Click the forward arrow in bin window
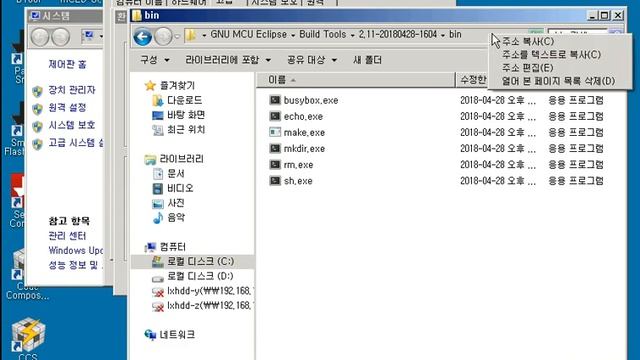Screen dimensions: 640x360 tap(164, 37)
